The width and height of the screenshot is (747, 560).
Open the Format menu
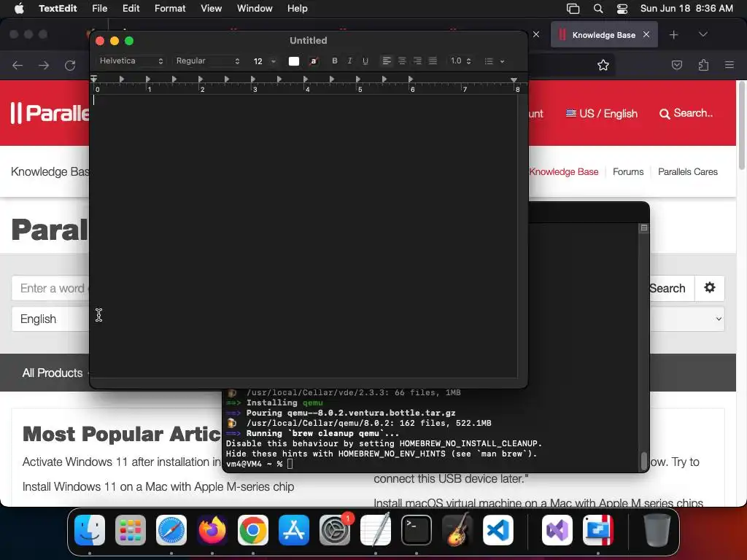170,8
